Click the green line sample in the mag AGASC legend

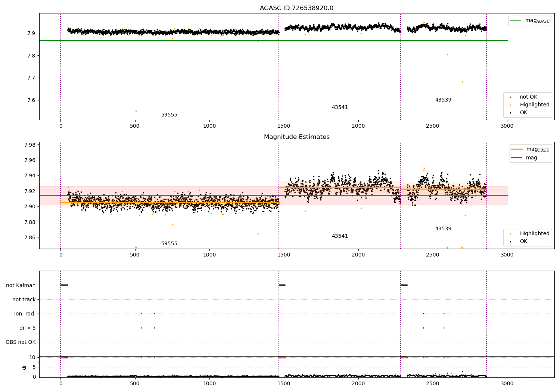click(516, 21)
